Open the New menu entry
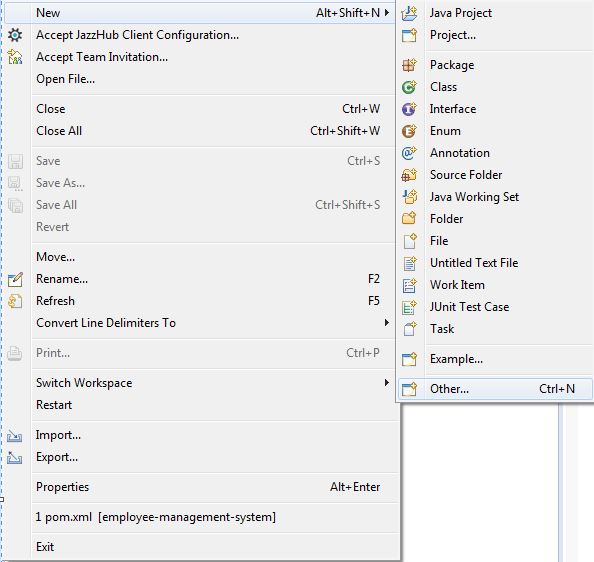The height and width of the screenshot is (562, 594). (200, 13)
